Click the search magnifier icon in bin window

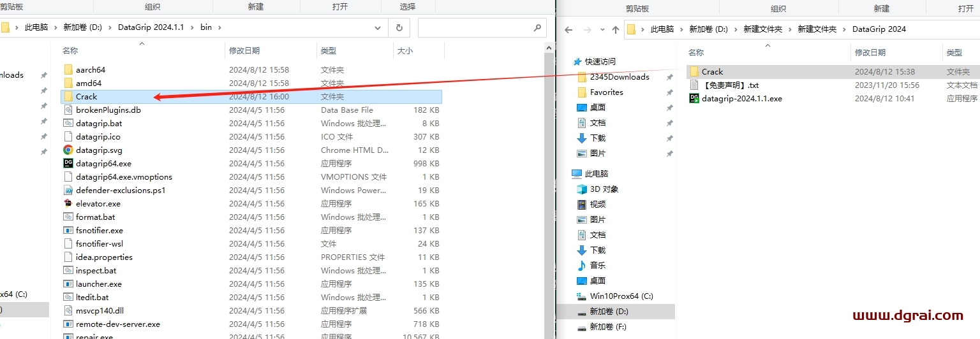click(x=537, y=27)
